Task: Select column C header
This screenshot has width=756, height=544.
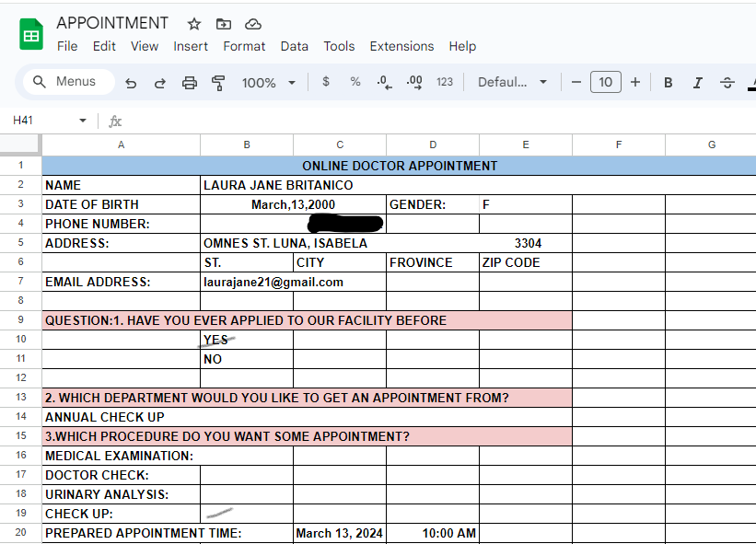Action: (340, 145)
